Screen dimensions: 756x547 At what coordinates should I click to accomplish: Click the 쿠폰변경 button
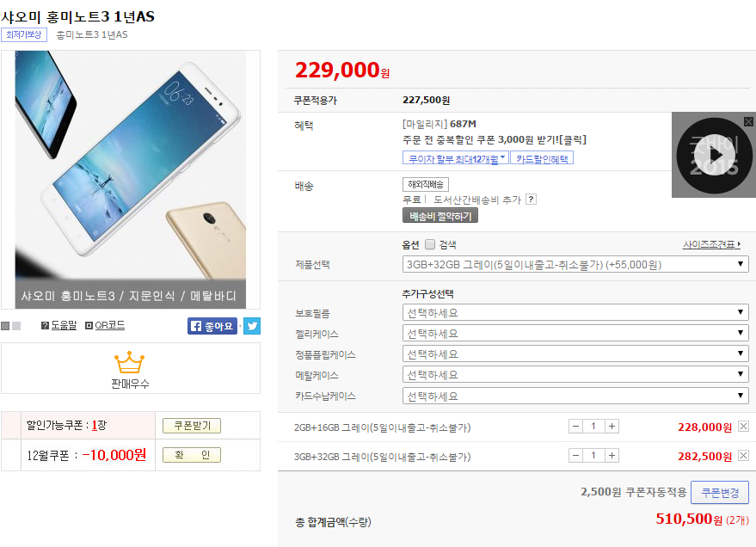[x=720, y=493]
